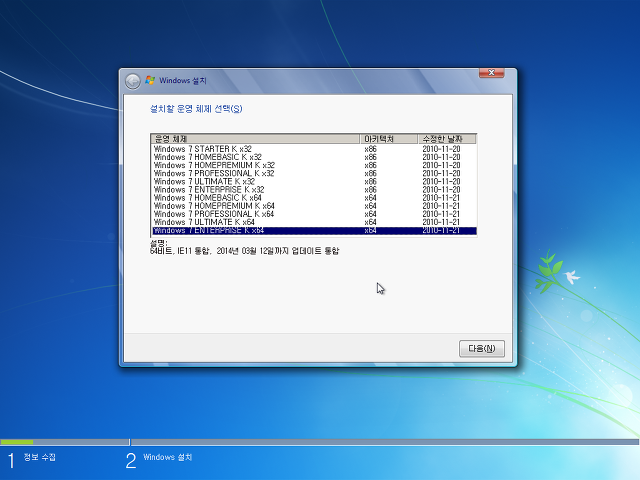The width and height of the screenshot is (640, 480).
Task: Select Windows 7 HOMEBASIC K x64
Action: pyautogui.click(x=313, y=198)
